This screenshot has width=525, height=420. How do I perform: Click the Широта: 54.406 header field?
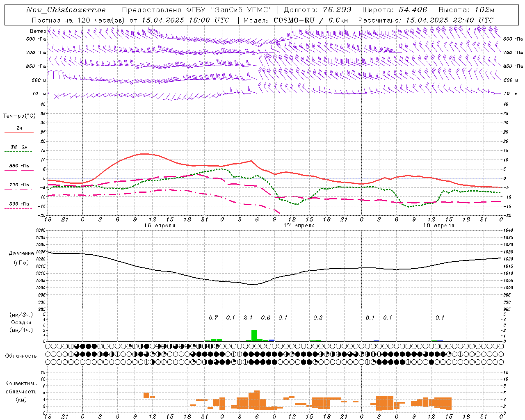coord(395,10)
